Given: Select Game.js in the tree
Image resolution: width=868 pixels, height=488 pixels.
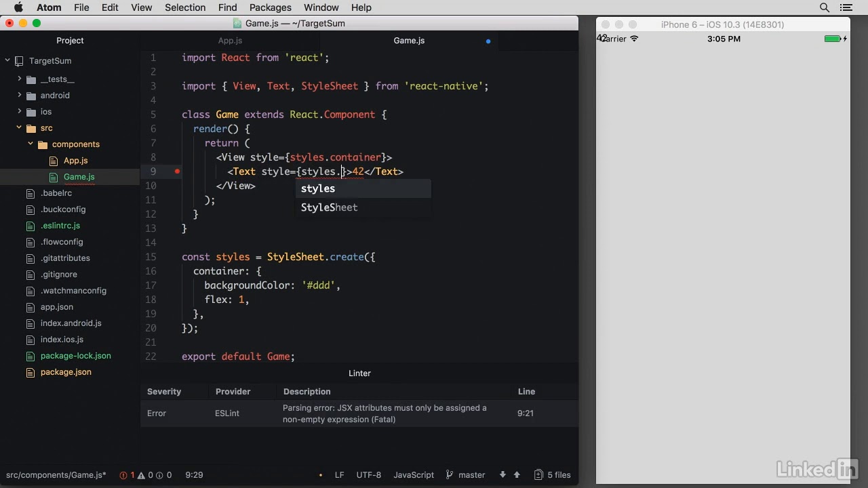Looking at the screenshot, I should click(79, 177).
